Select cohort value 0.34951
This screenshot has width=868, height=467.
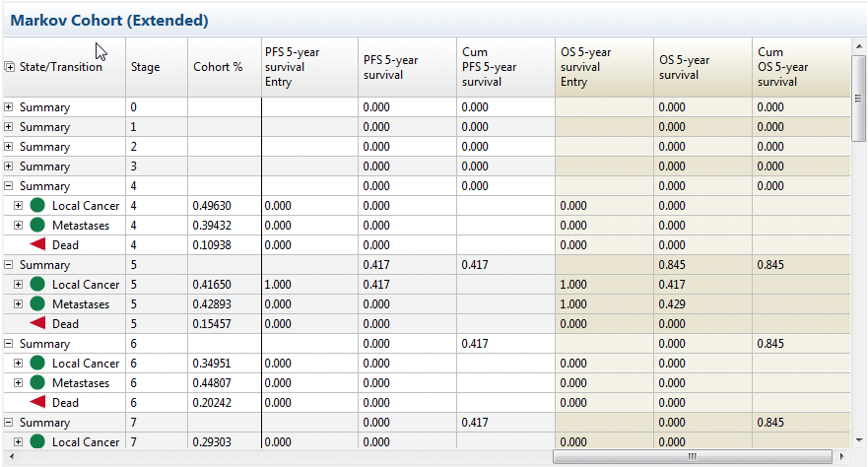coord(212,364)
